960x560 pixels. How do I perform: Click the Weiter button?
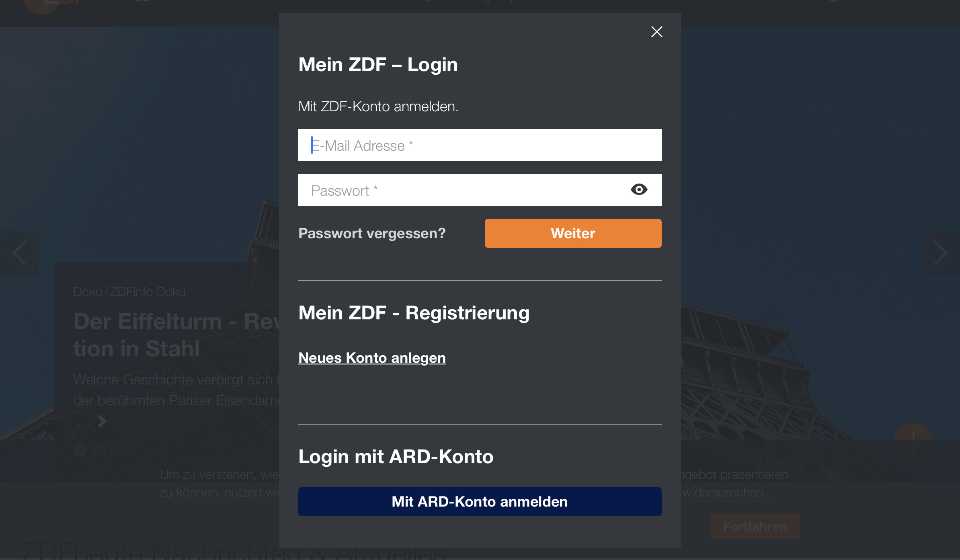click(x=572, y=233)
